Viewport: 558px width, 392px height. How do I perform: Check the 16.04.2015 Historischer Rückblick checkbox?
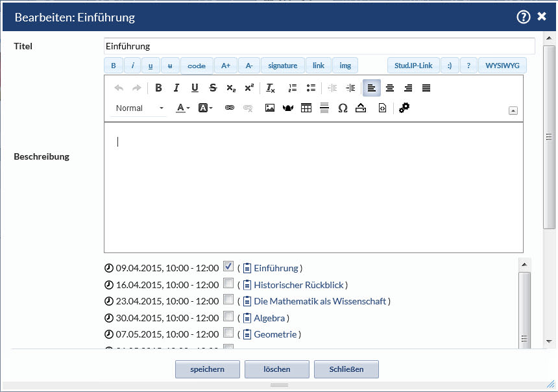(x=228, y=283)
